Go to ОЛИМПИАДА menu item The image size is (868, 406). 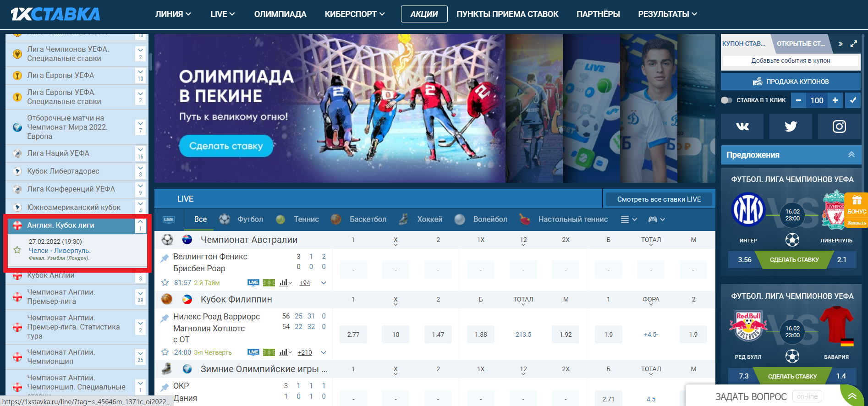click(x=280, y=14)
